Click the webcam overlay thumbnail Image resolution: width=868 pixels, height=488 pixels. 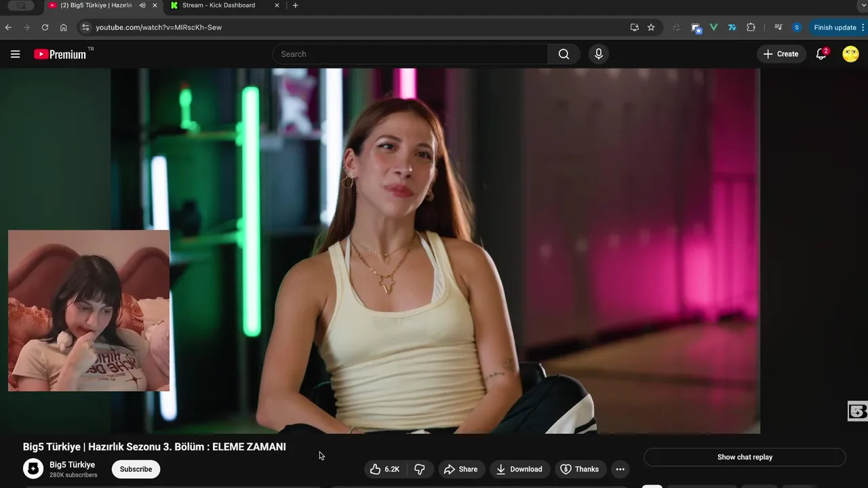(89, 310)
